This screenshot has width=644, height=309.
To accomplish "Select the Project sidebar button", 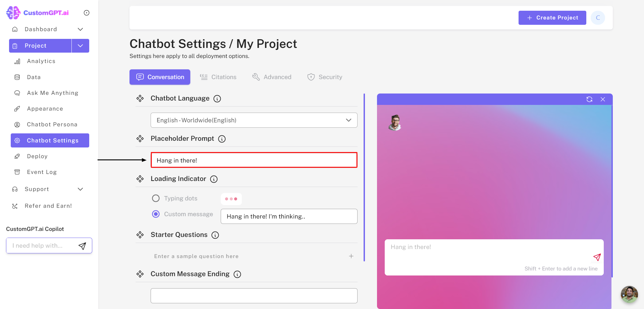I will (40, 46).
